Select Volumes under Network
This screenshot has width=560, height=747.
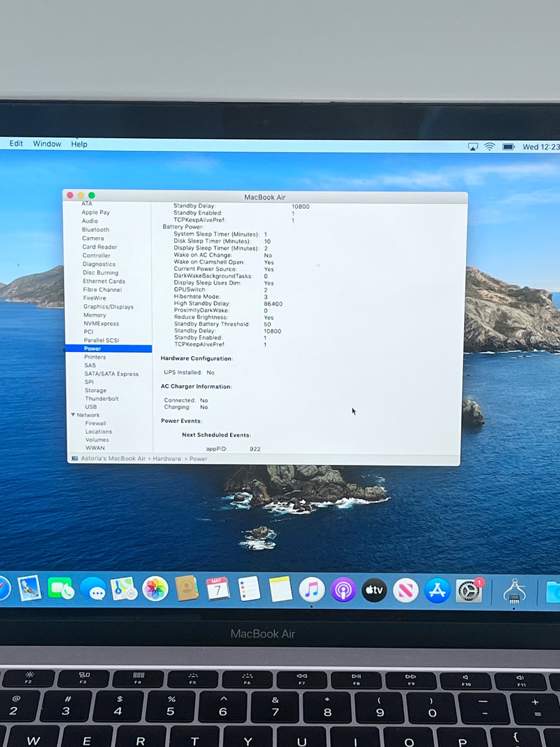(x=97, y=440)
